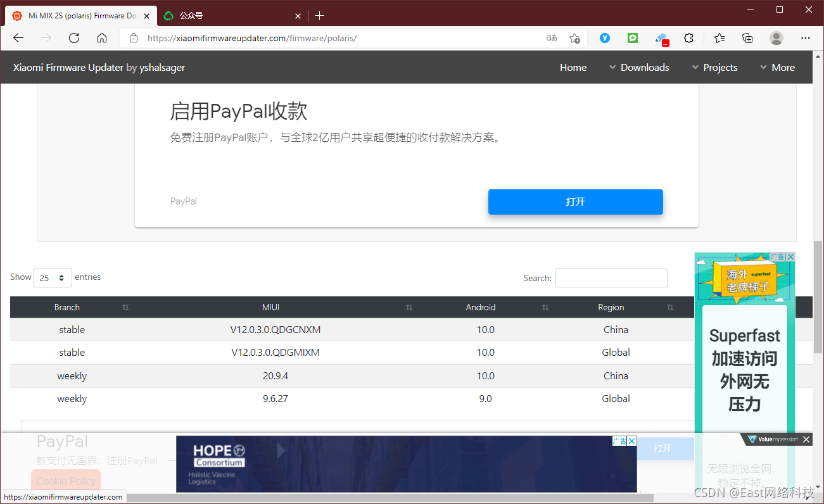The image size is (824, 504).
Task: Open the favorites list icon
Action: click(x=719, y=38)
